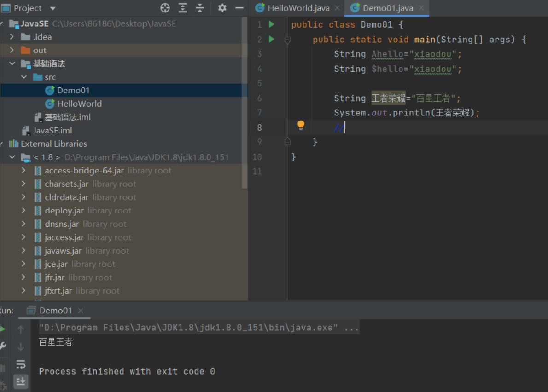
Task: Click the run gutter arrow beside class Demo01
Action: click(272, 24)
